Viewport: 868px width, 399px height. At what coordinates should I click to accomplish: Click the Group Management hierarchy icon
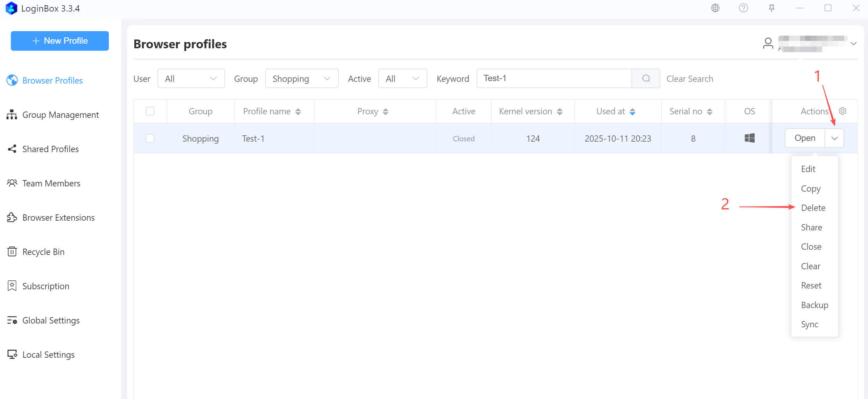click(x=12, y=114)
